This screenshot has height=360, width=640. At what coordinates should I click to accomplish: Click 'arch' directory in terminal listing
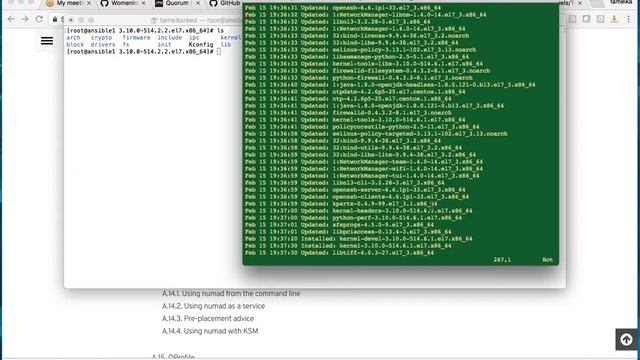pos(73,38)
